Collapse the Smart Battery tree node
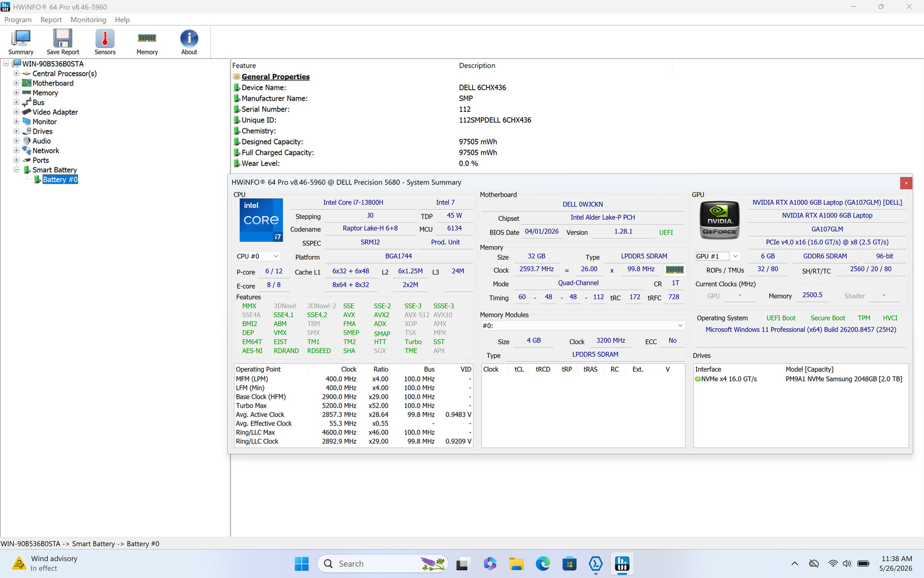Screen dimensions: 924x578 [x=16, y=170]
